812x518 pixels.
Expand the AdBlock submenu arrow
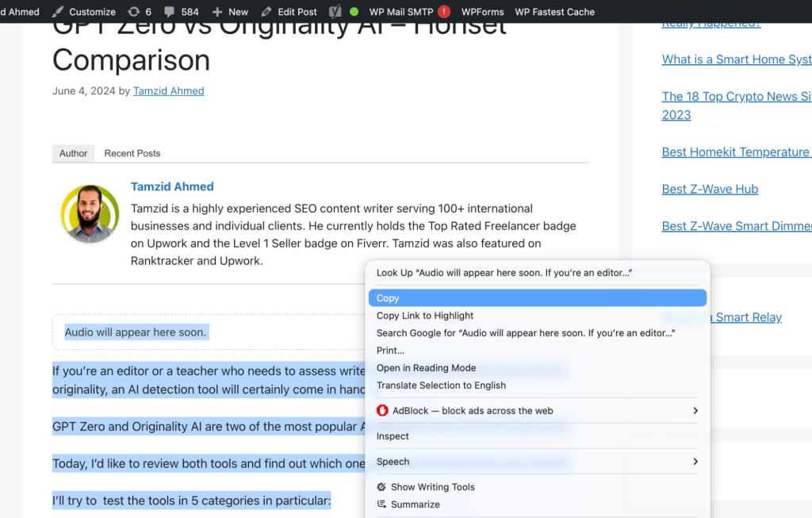pyautogui.click(x=695, y=411)
